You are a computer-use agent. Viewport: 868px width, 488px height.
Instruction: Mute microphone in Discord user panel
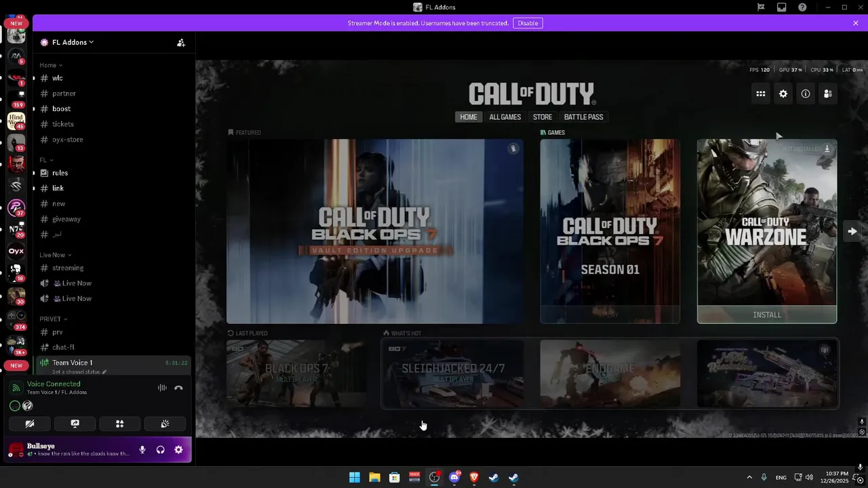coord(142,449)
